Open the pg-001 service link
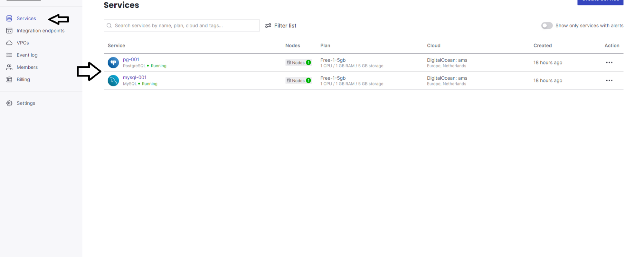The width and height of the screenshot is (644, 257). [131, 59]
